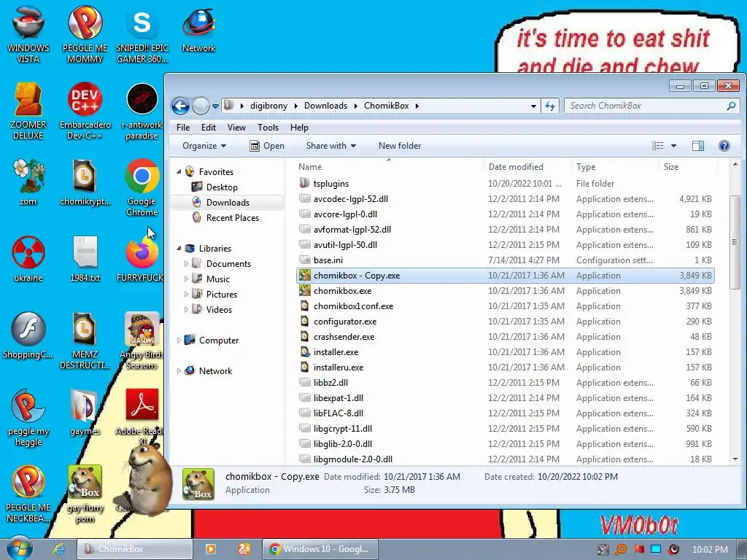The image size is (747, 560).
Task: Open the Explorer Help question mark icon
Action: click(724, 146)
